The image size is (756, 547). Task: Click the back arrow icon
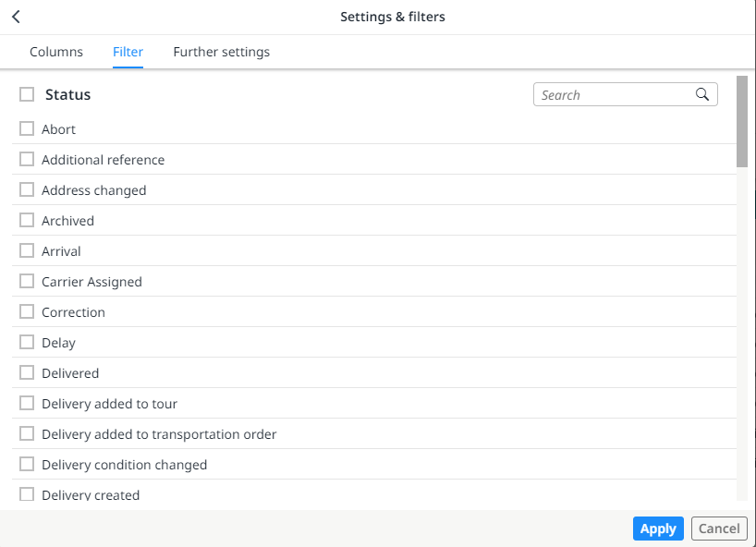[16, 17]
